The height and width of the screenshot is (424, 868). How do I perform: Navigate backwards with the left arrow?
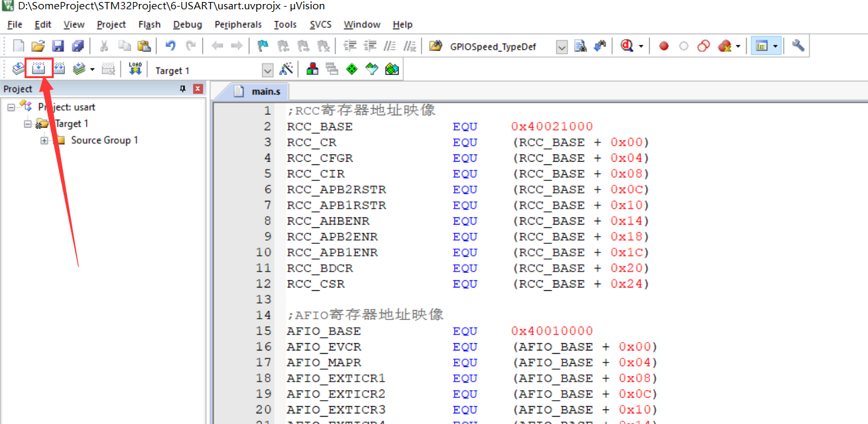217,46
